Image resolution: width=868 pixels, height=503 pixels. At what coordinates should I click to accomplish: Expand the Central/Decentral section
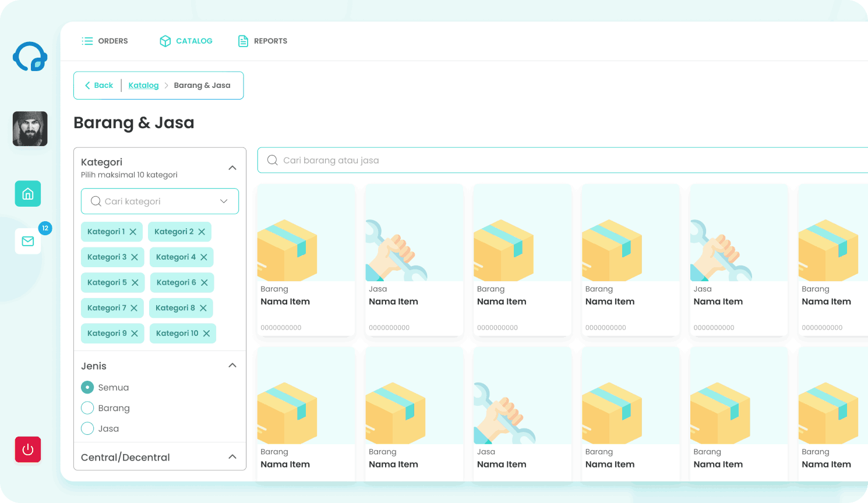(x=232, y=456)
